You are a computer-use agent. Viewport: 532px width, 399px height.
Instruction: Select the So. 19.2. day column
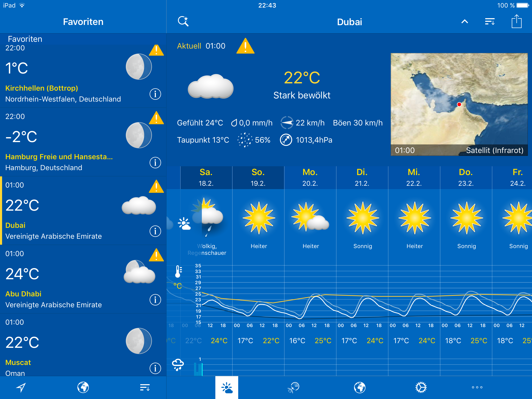(258, 178)
